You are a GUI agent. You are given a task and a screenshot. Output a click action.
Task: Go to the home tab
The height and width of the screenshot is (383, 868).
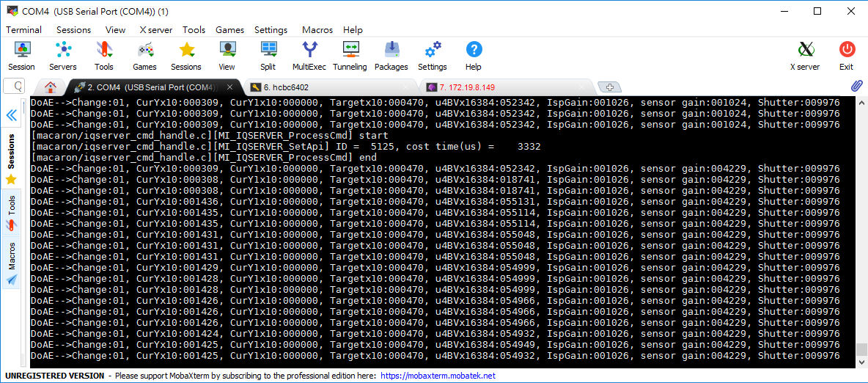tap(50, 87)
